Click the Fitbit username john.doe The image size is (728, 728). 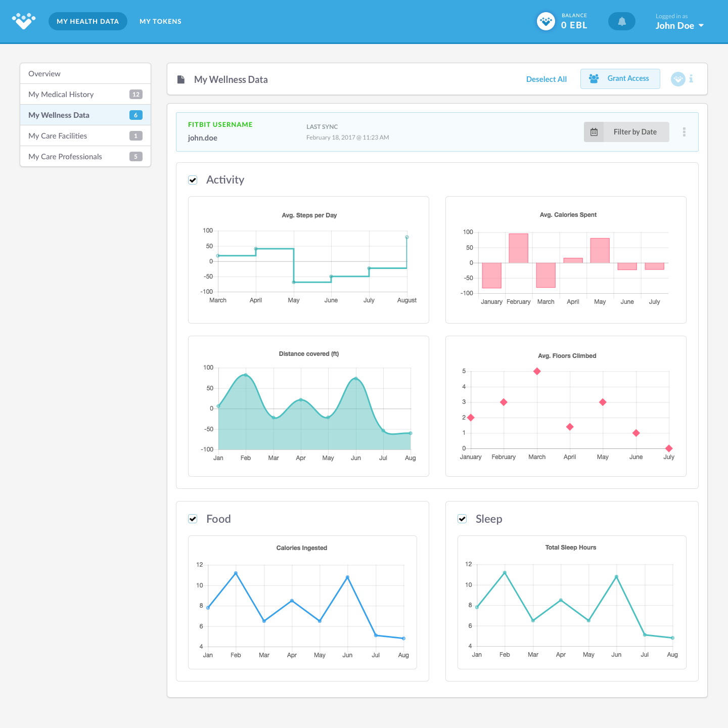(203, 138)
